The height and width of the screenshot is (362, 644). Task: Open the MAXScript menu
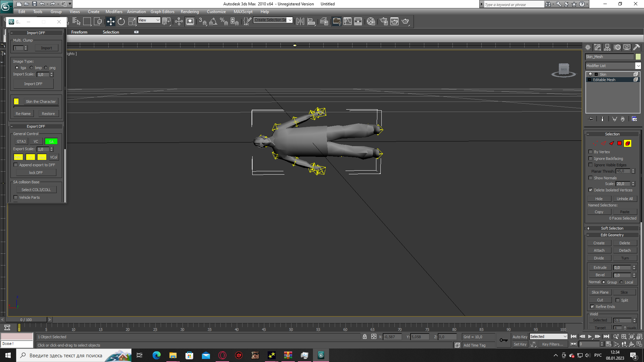[243, 12]
